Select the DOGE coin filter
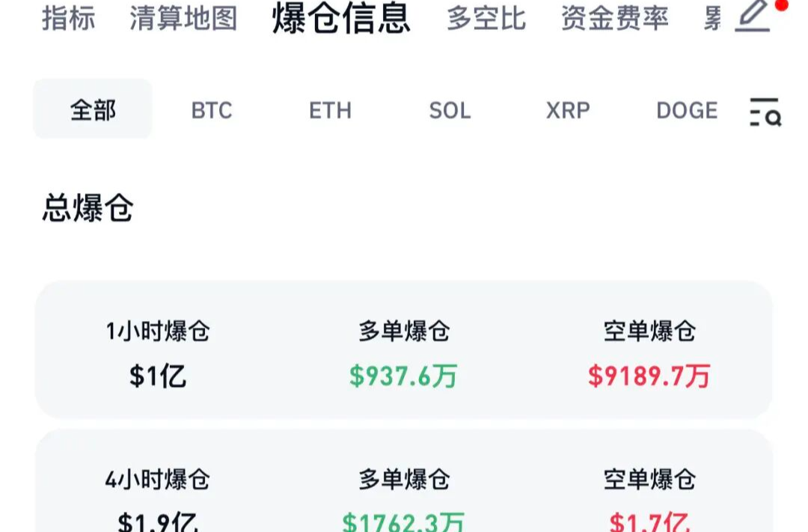808x532 pixels. coord(687,111)
